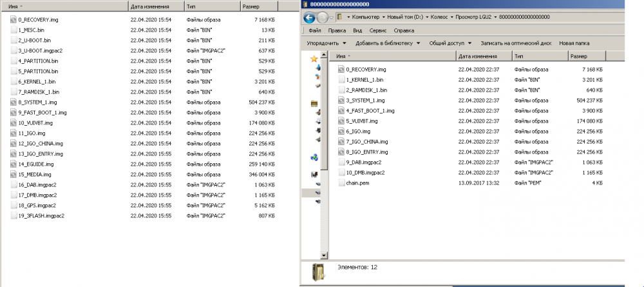Open the Network globe icon in navigation pane
The width and height of the screenshot is (644, 287).
point(315,157)
